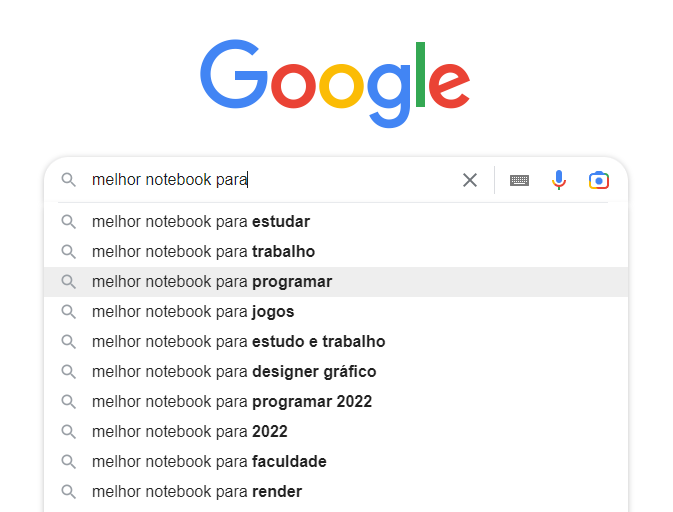Start voice search with microphone icon
This screenshot has height=512, width=673.
559,180
